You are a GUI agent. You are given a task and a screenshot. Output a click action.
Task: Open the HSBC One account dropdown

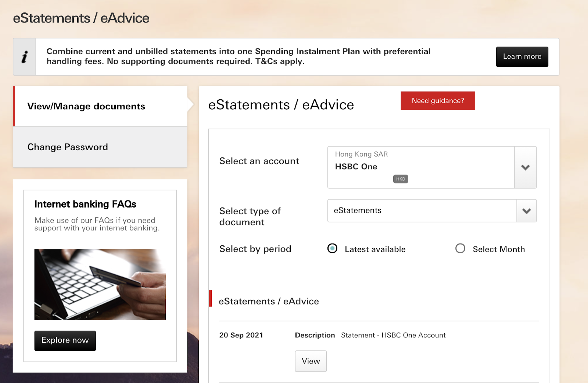pyautogui.click(x=432, y=167)
